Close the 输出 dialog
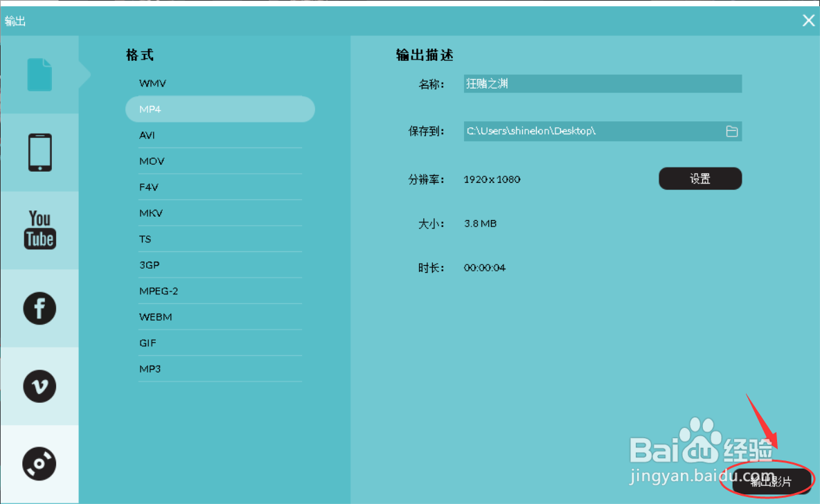The width and height of the screenshot is (820, 504). 808,20
